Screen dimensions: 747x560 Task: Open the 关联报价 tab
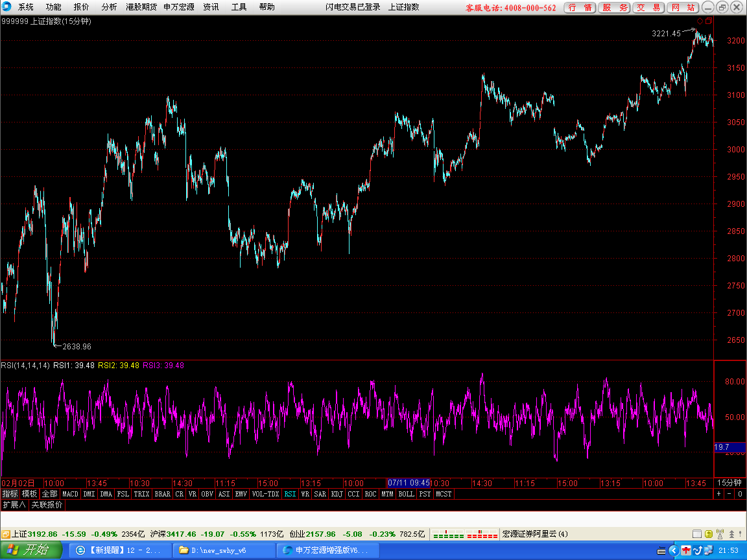coord(47,505)
